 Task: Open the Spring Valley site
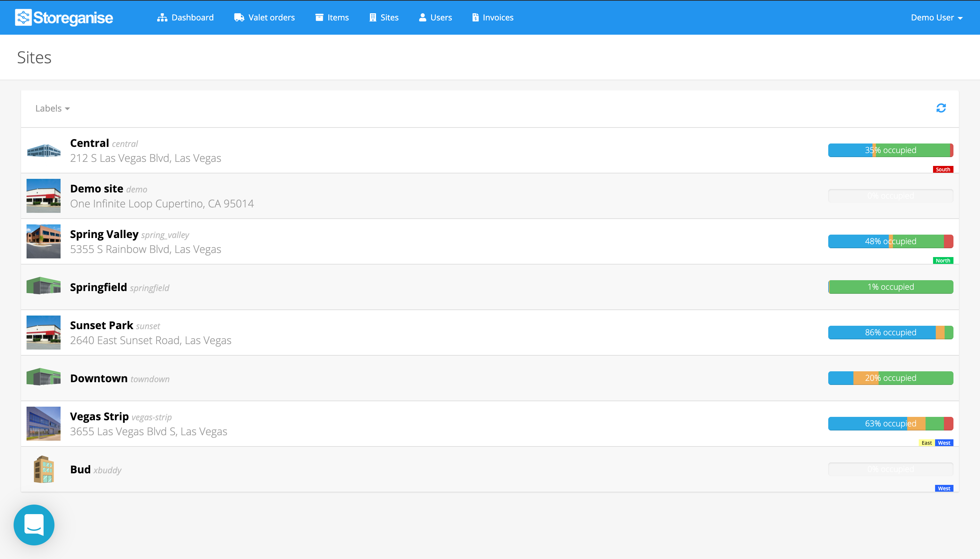click(104, 234)
